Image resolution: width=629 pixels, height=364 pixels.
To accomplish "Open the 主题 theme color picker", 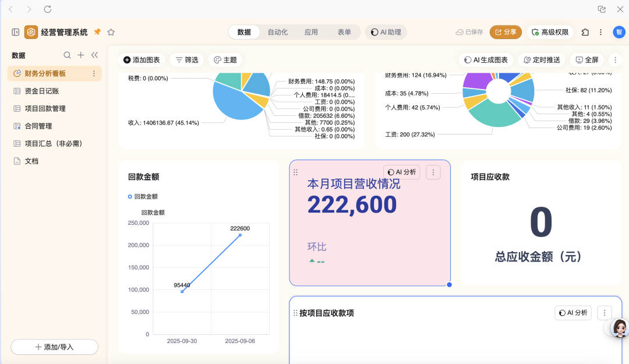I will pos(225,60).
